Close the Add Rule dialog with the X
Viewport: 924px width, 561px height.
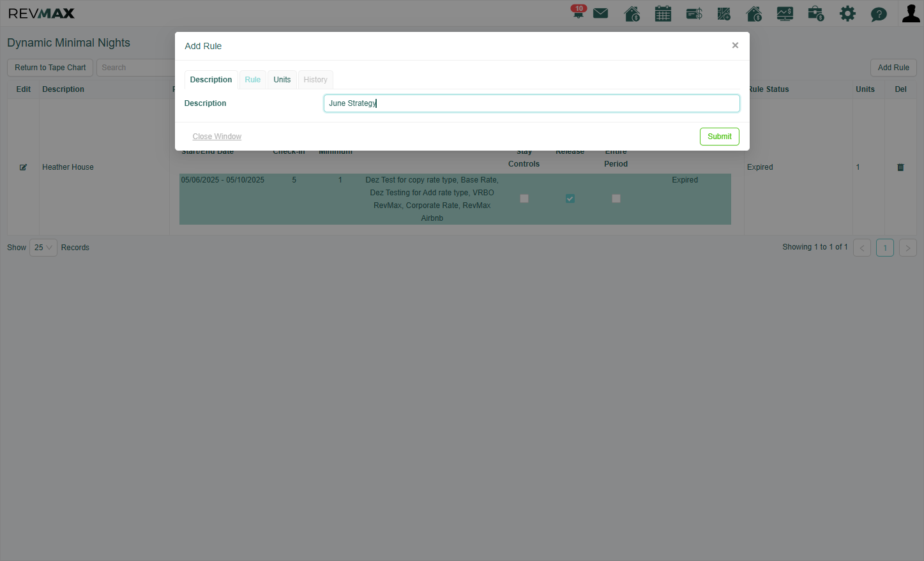pos(735,45)
